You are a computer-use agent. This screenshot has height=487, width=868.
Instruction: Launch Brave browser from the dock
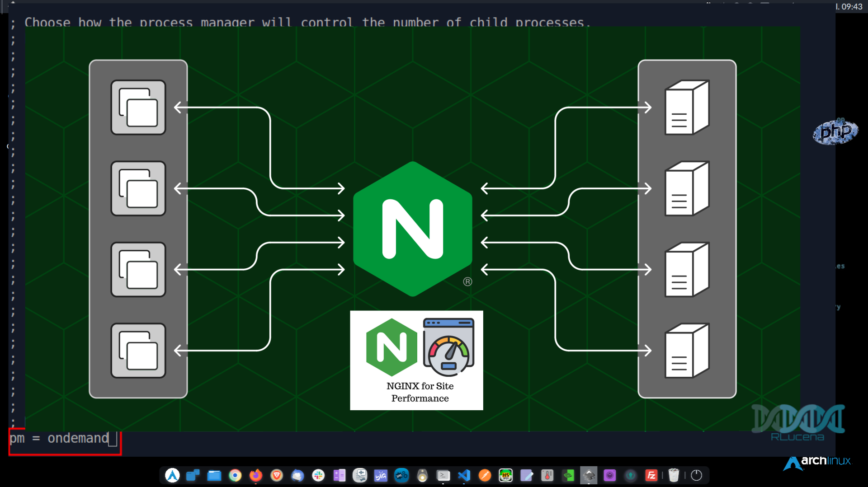pos(277,475)
